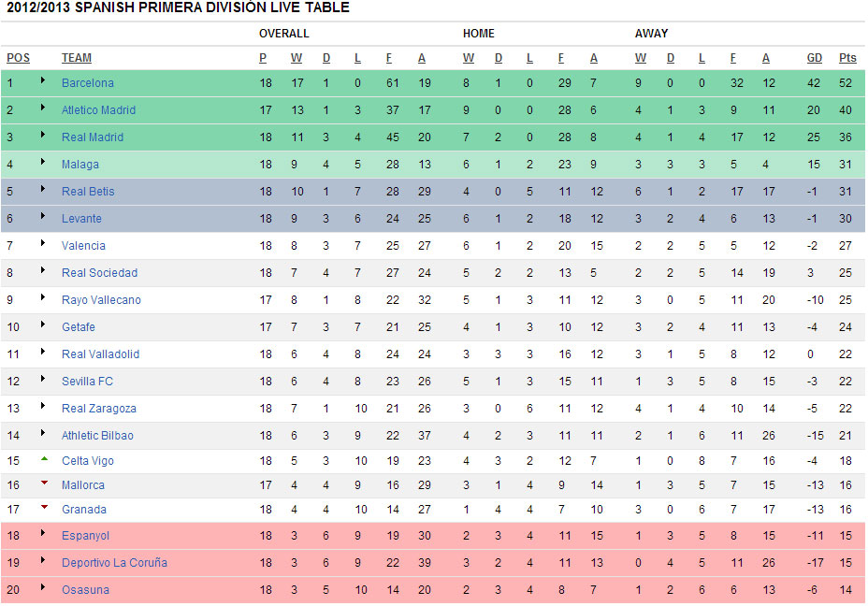The width and height of the screenshot is (868, 606).
Task: Open the Atletico Madrid team link
Action: [98, 110]
